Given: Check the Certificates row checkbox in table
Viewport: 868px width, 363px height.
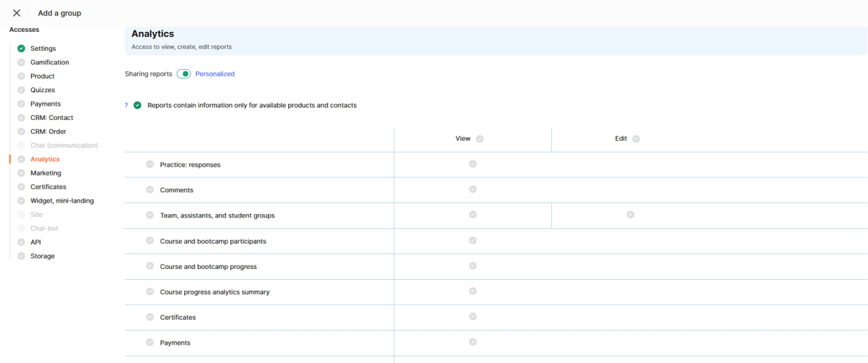Looking at the screenshot, I should tap(150, 317).
